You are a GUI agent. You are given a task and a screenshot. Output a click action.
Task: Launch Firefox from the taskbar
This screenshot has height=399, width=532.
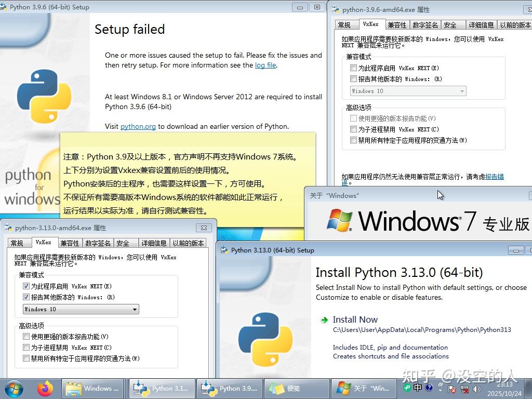45,389
